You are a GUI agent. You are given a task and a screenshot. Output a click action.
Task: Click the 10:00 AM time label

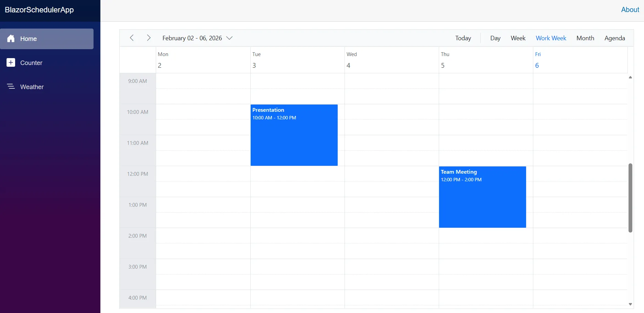[138, 112]
